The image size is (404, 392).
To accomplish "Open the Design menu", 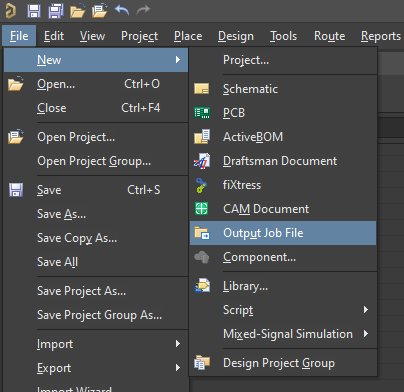I will coord(236,36).
